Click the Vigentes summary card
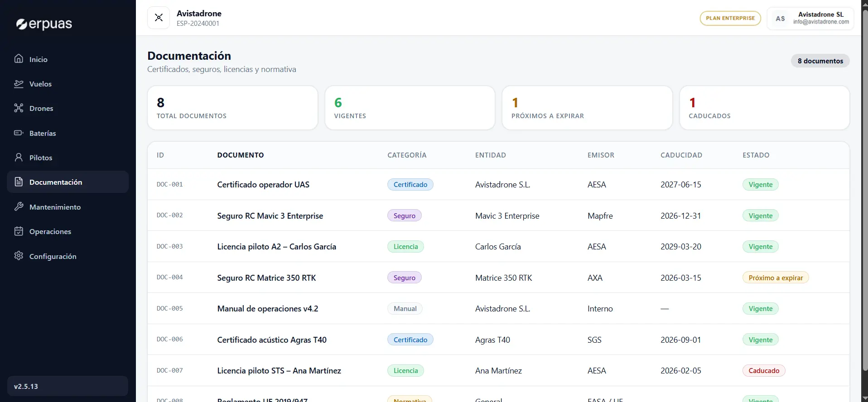868x402 pixels. tap(410, 108)
